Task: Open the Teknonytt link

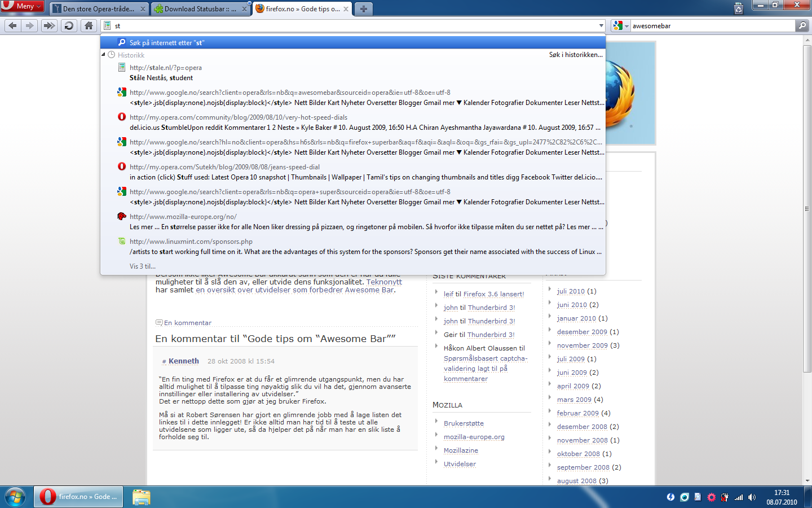Action: (x=384, y=282)
